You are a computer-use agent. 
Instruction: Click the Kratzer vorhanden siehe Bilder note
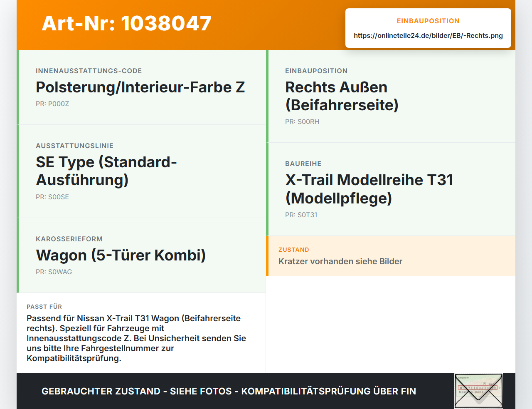coord(340,262)
